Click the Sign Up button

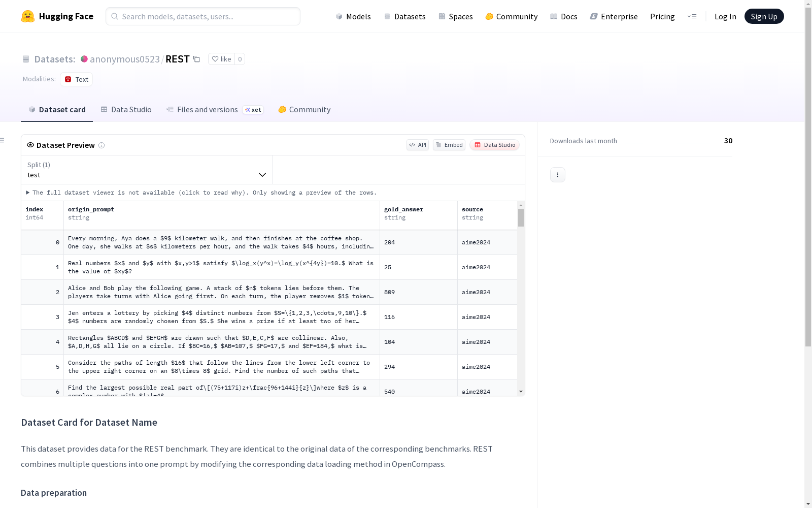[764, 16]
